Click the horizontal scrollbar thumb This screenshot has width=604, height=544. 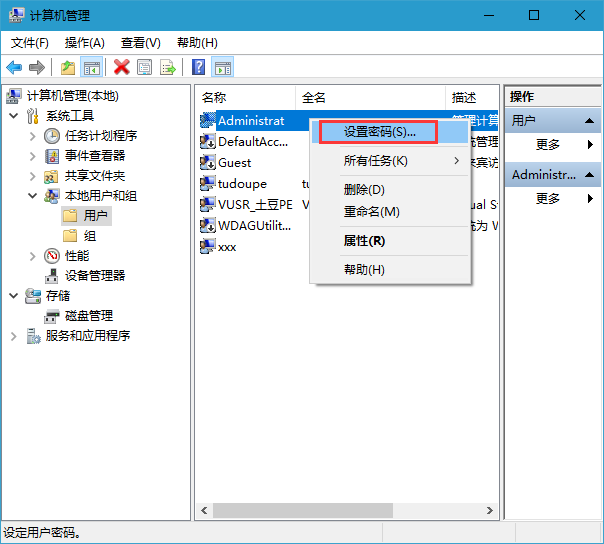tap(303, 510)
